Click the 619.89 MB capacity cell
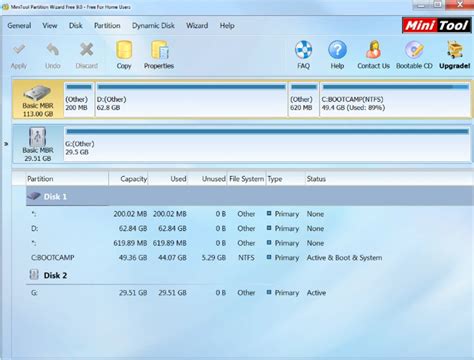This screenshot has height=360, width=474. pos(130,243)
